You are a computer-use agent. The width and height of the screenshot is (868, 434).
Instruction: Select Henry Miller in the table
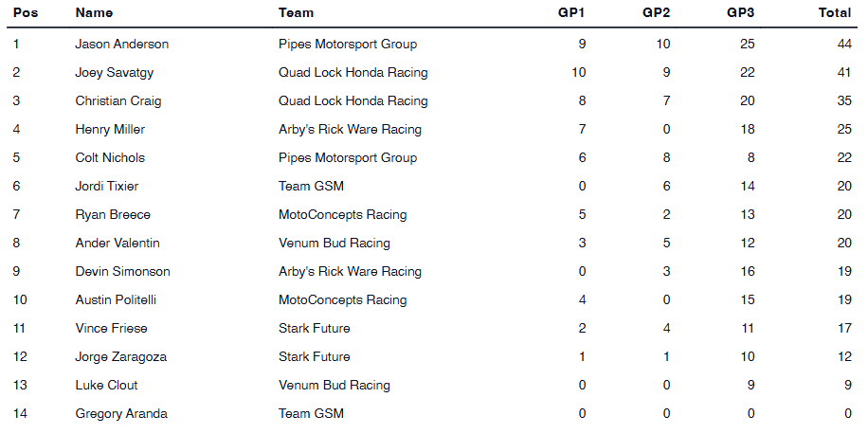pos(110,130)
